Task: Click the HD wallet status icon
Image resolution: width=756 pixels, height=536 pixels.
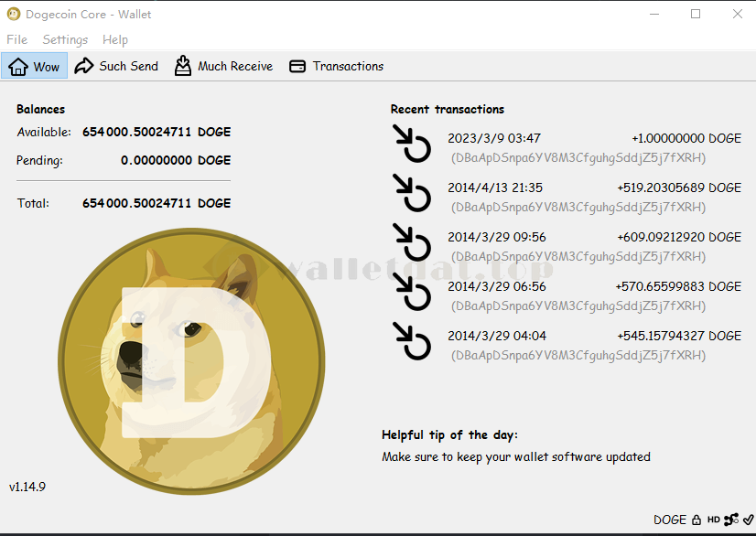Action: coord(713,520)
